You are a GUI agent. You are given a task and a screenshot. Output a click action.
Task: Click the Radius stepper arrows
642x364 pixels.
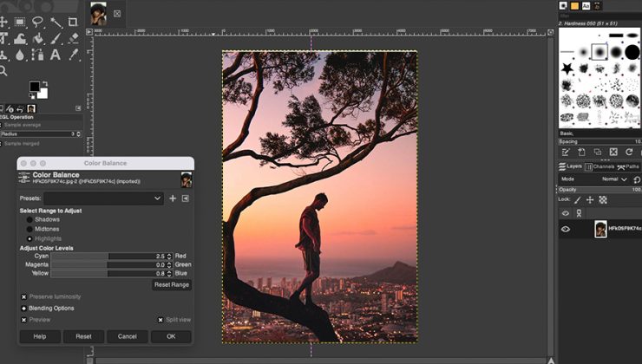click(79, 134)
